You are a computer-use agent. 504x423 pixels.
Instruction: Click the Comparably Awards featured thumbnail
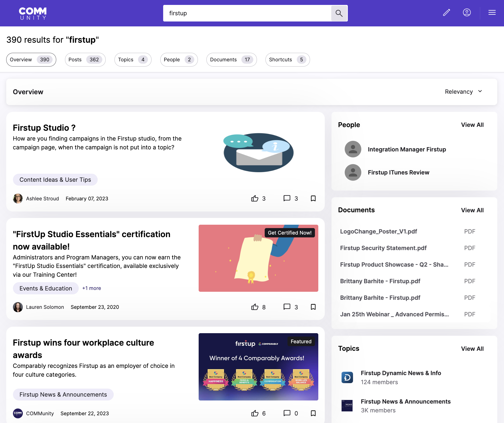pyautogui.click(x=258, y=367)
